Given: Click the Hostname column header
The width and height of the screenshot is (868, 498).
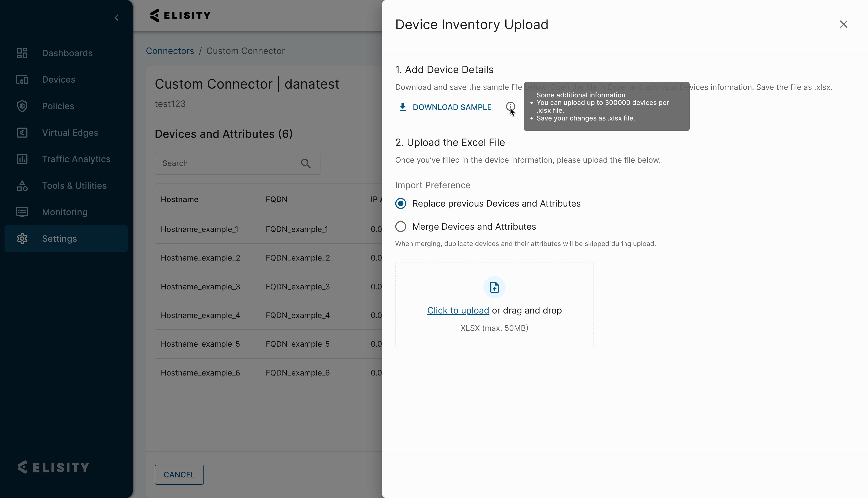Looking at the screenshot, I should pos(180,199).
